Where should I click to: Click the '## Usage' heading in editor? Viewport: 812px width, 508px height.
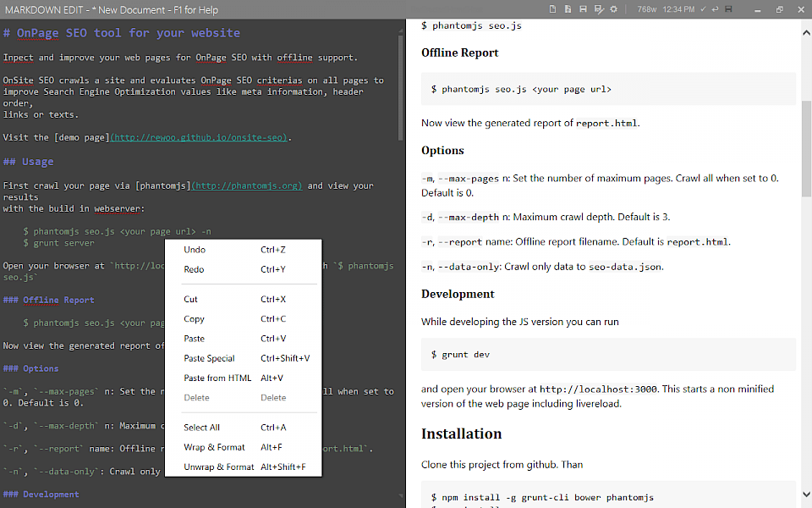click(x=29, y=162)
